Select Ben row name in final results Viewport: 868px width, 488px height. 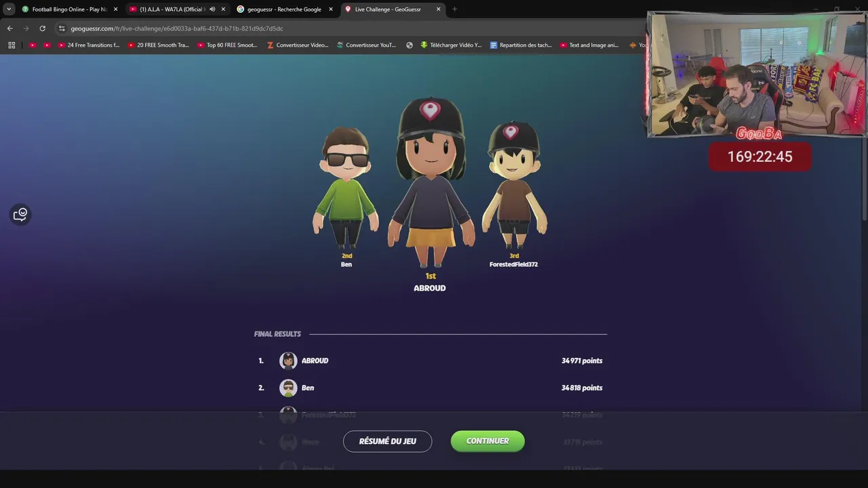point(308,388)
